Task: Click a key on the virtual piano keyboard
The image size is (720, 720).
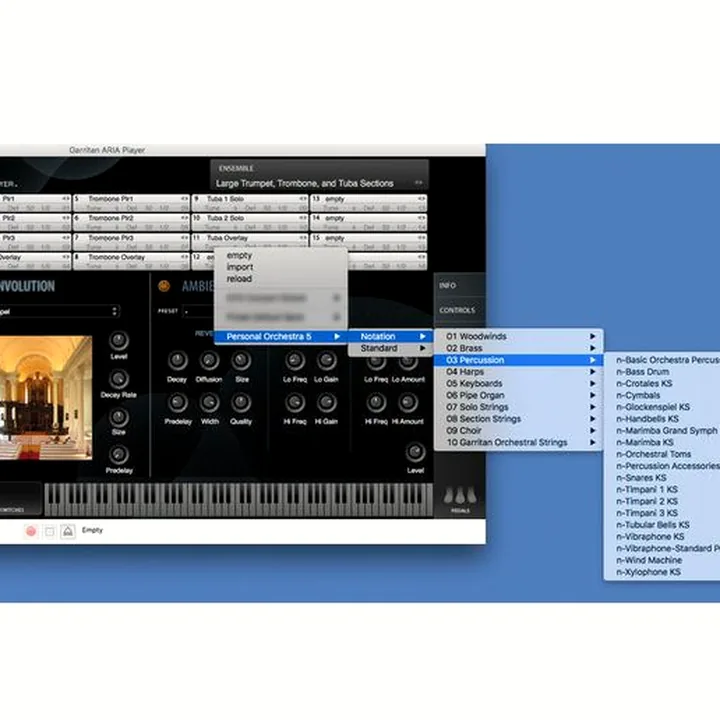Action: pyautogui.click(x=239, y=500)
